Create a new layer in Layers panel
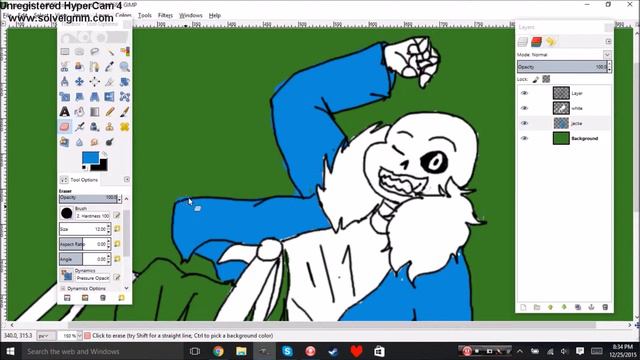Image resolution: width=640 pixels, height=360 pixels. tap(523, 307)
